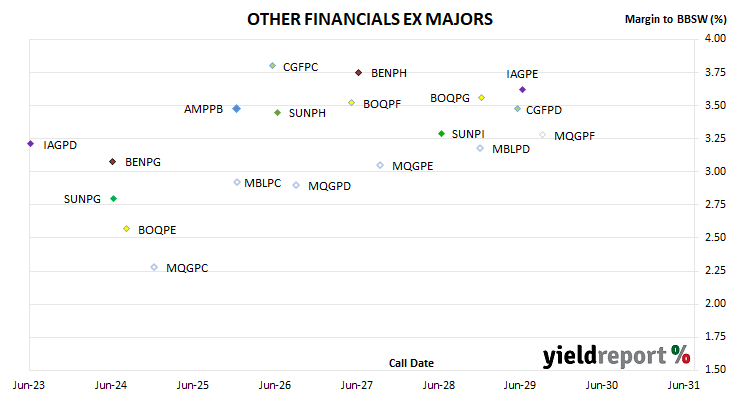The width and height of the screenshot is (730, 399).
Task: Select the SUNPH data label
Action: [307, 113]
